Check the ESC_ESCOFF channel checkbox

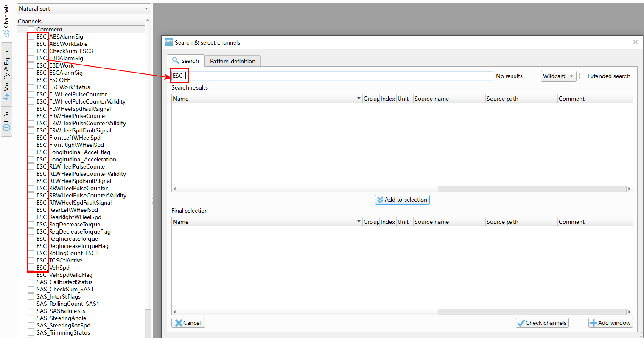[31, 80]
